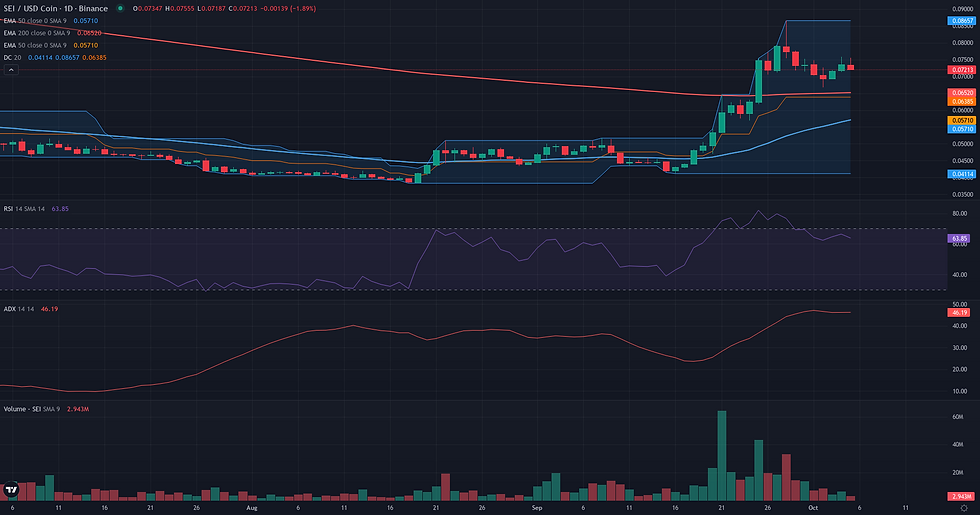This screenshot has width=980, height=515.
Task: Click the 46.19 ADX axis label
Action: click(959, 312)
